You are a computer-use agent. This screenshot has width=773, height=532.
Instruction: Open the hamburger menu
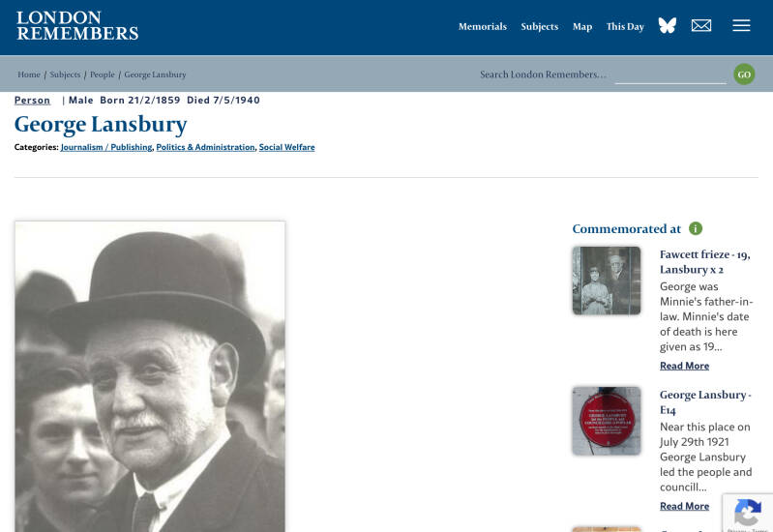click(x=741, y=26)
